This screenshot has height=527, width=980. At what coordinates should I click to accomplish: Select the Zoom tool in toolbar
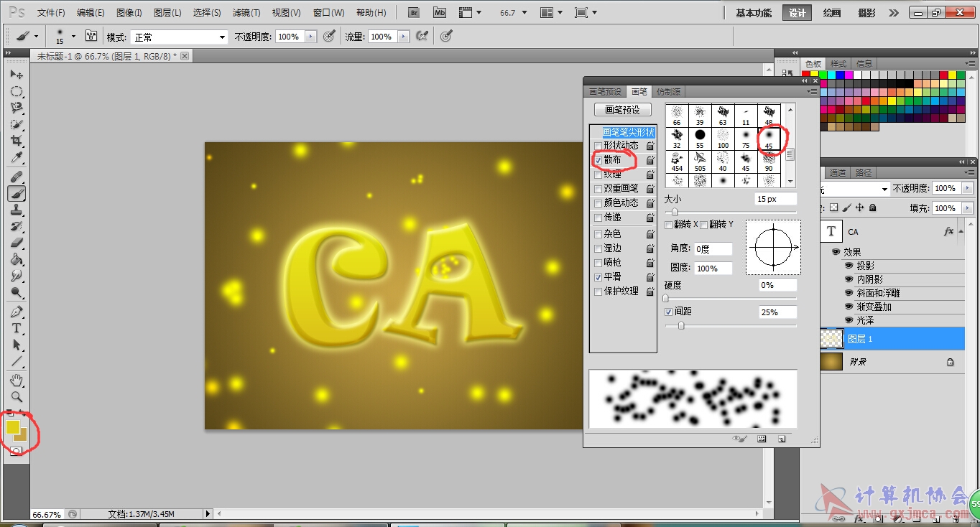click(17, 396)
